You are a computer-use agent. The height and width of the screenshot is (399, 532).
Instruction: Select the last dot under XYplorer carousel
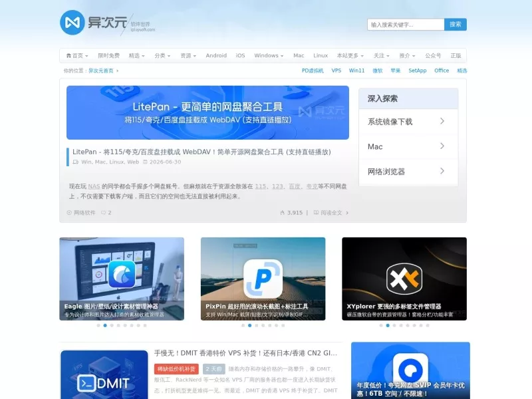(428, 325)
